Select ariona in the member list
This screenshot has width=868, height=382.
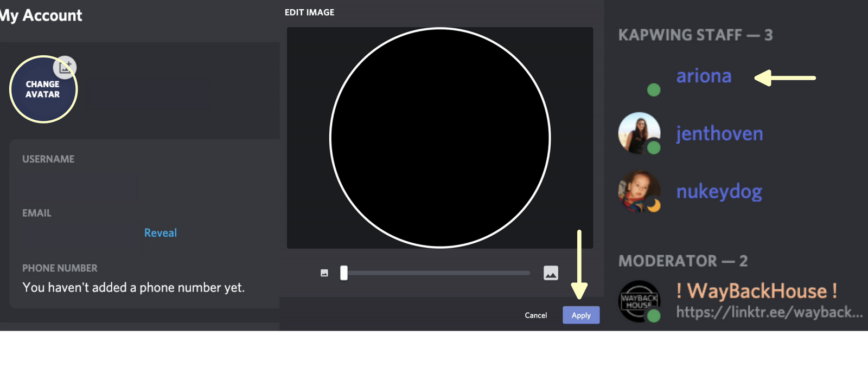point(704,76)
